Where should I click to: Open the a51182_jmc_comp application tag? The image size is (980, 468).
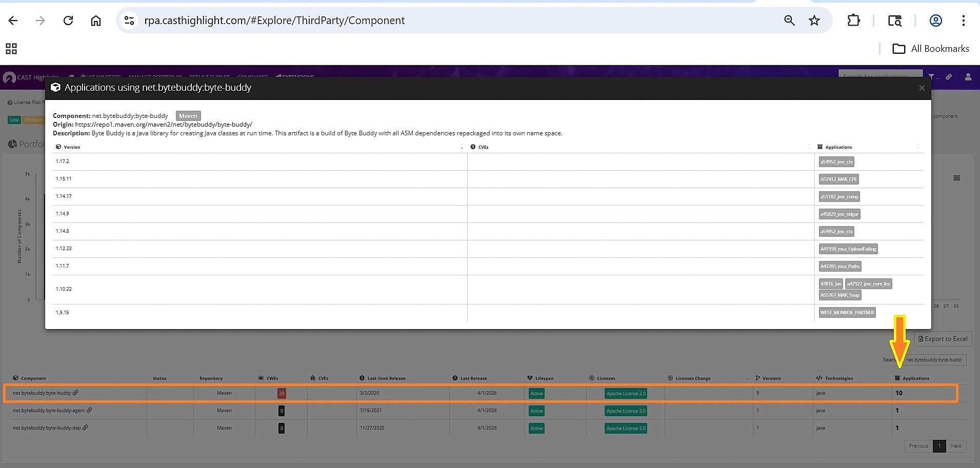839,197
